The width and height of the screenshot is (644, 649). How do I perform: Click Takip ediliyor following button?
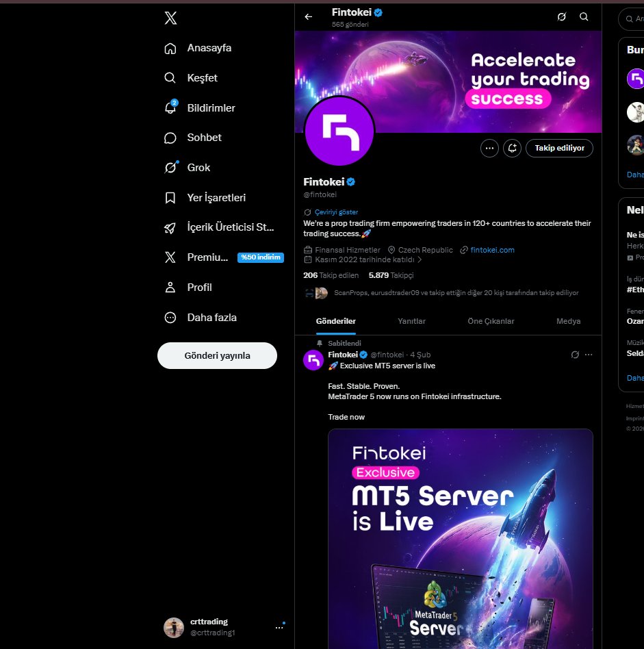tap(559, 148)
